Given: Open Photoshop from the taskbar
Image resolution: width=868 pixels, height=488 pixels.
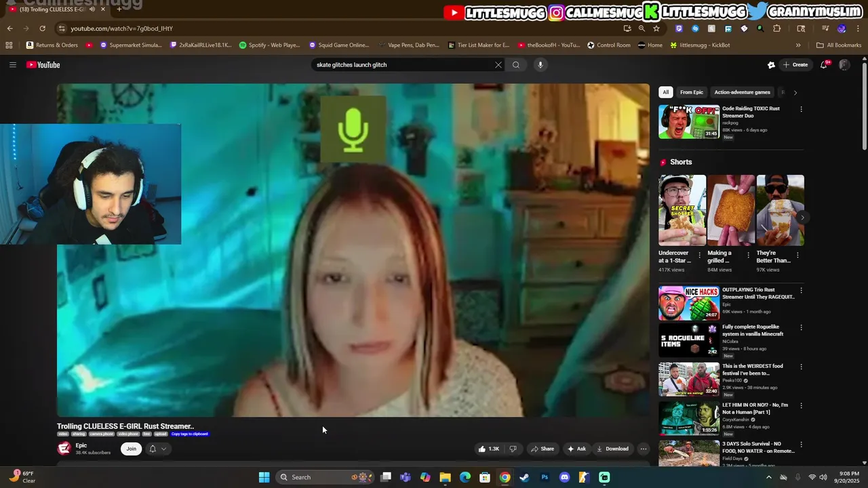Looking at the screenshot, I should tap(545, 477).
